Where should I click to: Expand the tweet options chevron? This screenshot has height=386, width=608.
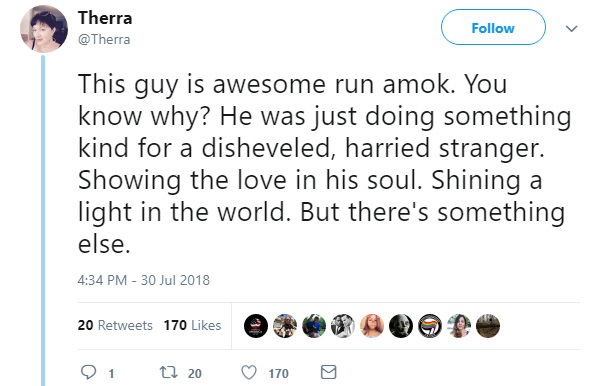572,29
